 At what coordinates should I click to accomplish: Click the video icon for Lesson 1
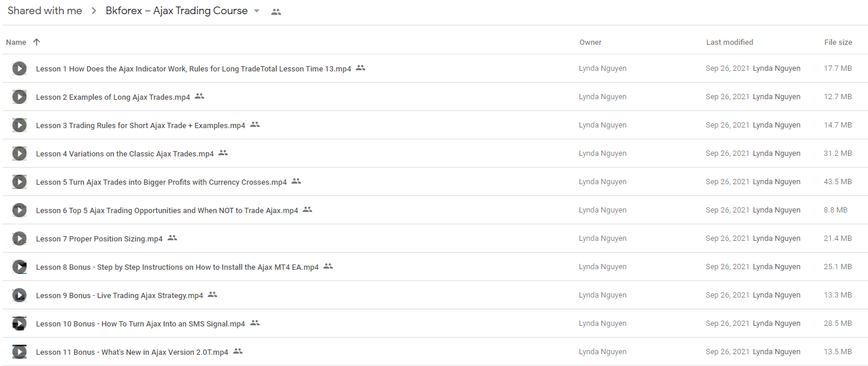pos(19,68)
